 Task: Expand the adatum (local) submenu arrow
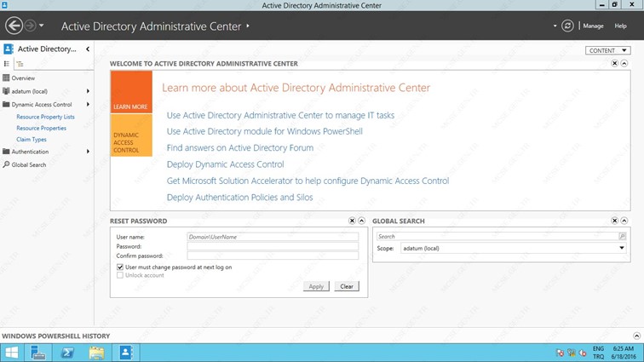[x=88, y=91]
